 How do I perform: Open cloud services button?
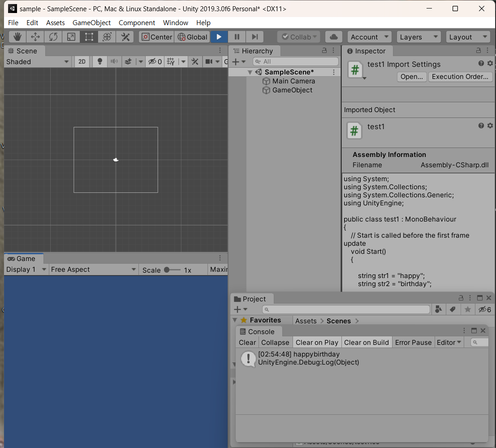[334, 37]
